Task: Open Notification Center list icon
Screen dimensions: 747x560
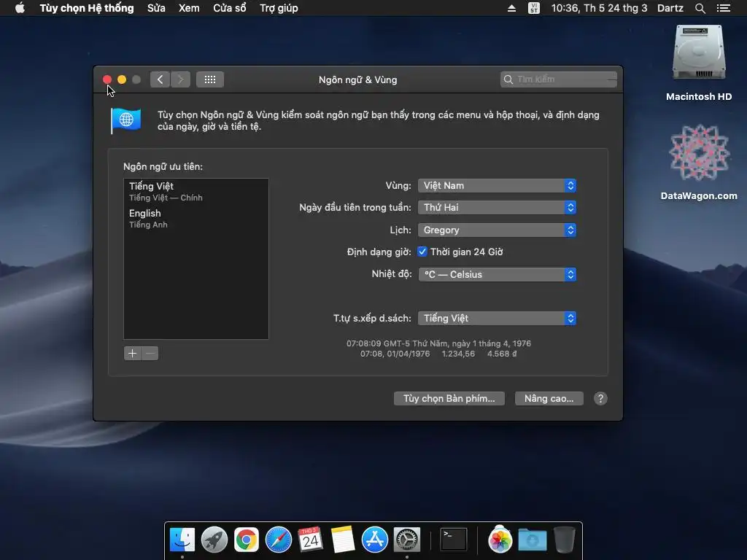Action: (x=724, y=8)
